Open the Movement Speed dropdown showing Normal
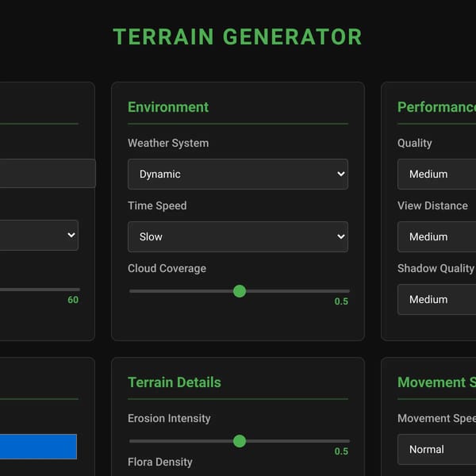This screenshot has height=476, width=476. (x=436, y=449)
